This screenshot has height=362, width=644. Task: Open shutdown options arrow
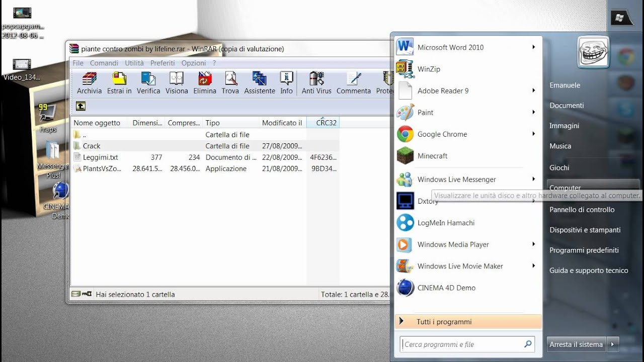coord(613,344)
